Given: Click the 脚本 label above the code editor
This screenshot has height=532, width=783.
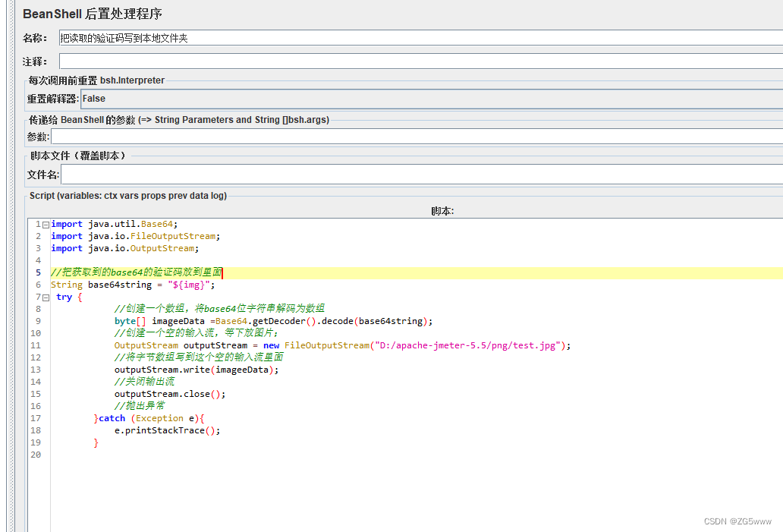Looking at the screenshot, I should (442, 210).
